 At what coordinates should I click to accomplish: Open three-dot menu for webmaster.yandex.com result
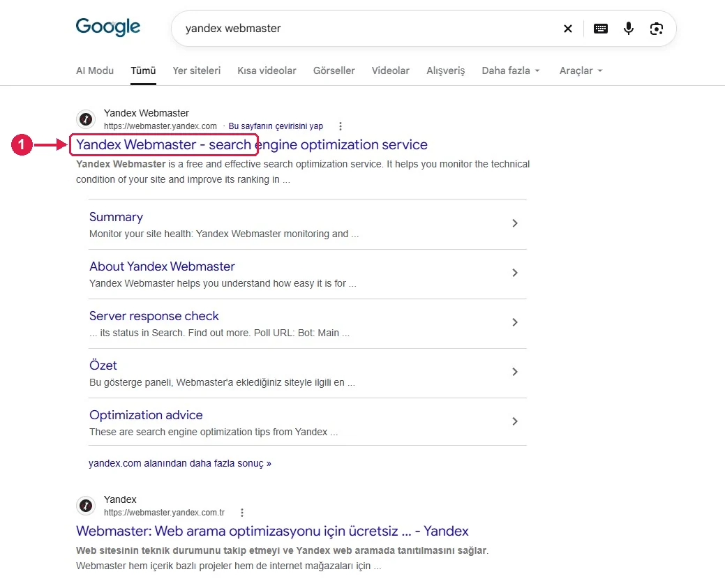(341, 126)
